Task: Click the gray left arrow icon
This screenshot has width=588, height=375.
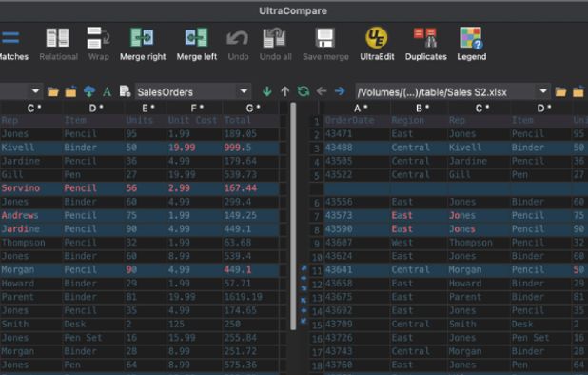Action: (x=322, y=91)
